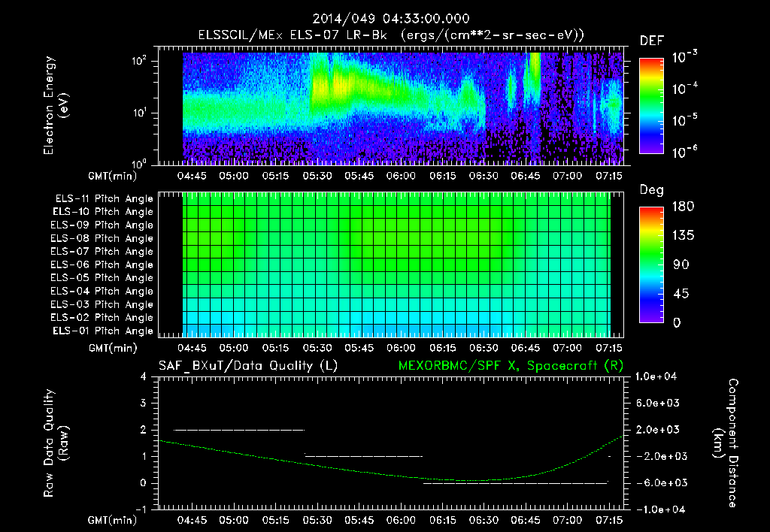Select the ELS-02 Pitch Angle row label
Viewport: 770px width, 532px height.
pos(102,318)
